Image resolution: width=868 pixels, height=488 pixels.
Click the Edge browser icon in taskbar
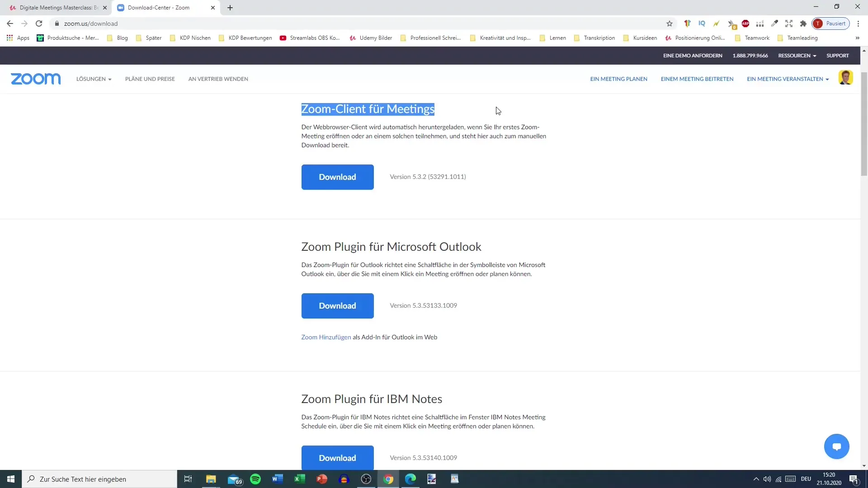(410, 479)
